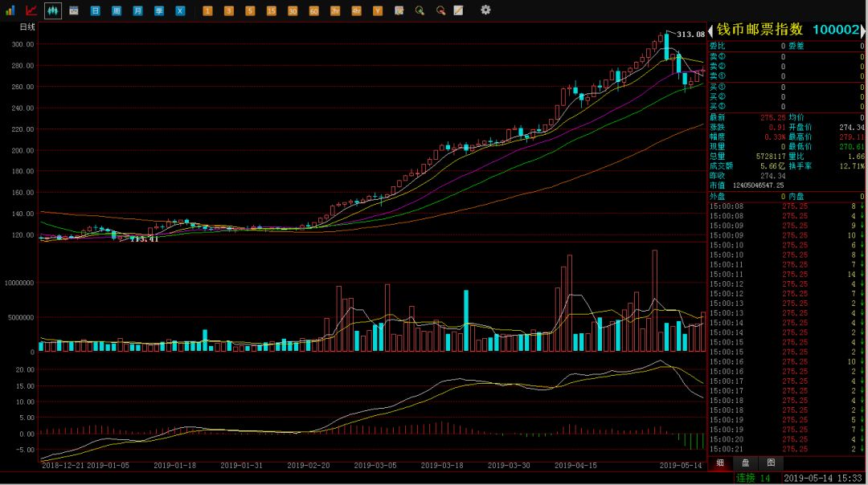This screenshot has height=485, width=868.
Task: Click the index code 100002
Action: point(836,30)
